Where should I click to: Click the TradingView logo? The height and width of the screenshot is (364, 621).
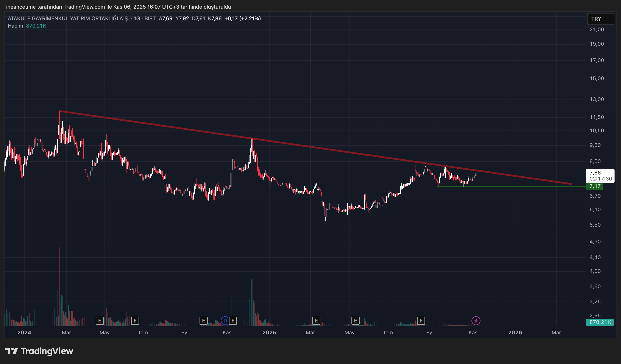click(39, 351)
